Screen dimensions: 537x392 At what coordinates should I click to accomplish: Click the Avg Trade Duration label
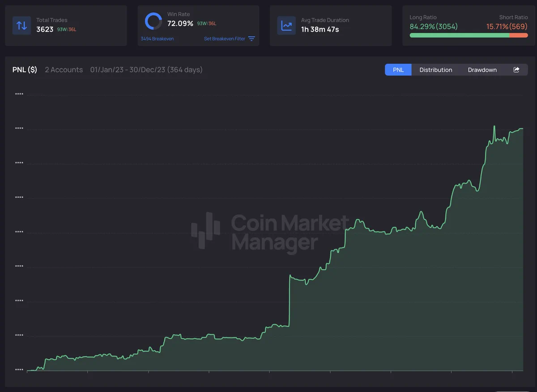pos(325,20)
